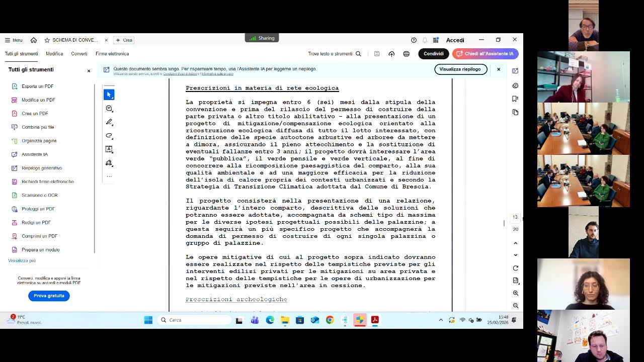
Task: Open the Acrobat Menu hamburger
Action: (14, 40)
